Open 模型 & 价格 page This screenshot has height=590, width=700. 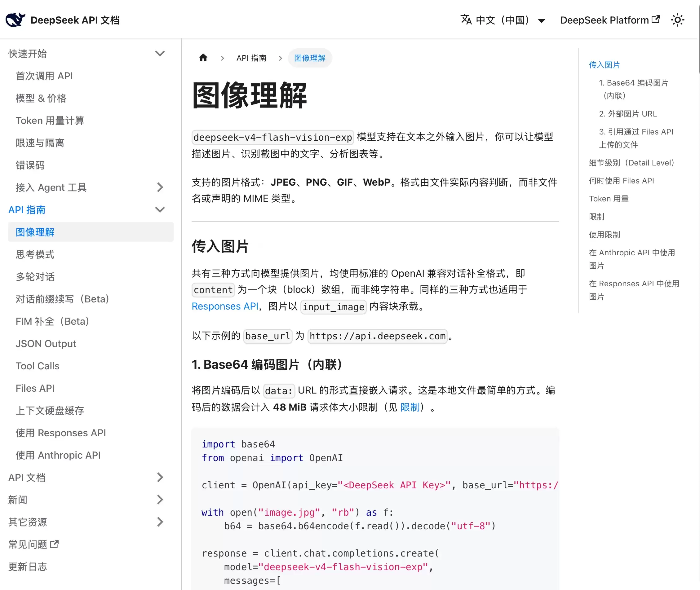(x=41, y=98)
